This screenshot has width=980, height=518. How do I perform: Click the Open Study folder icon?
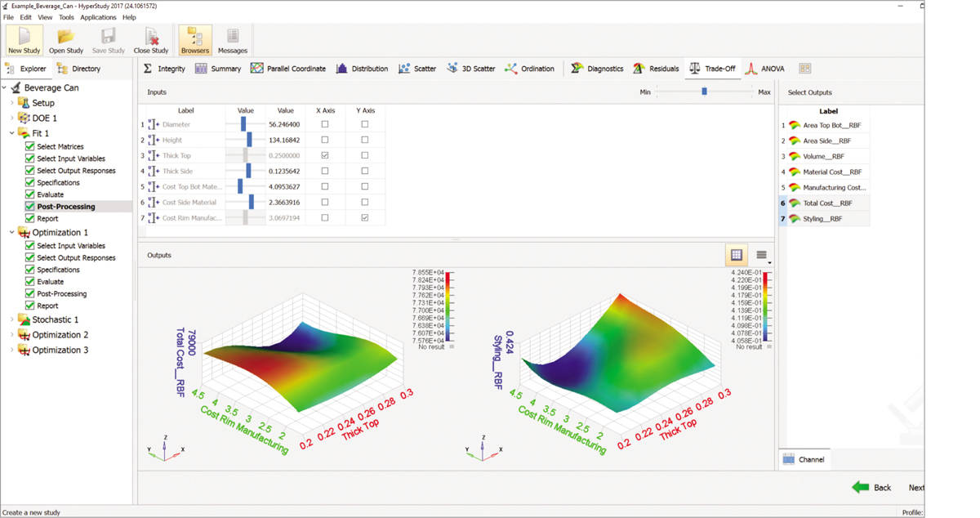click(x=66, y=40)
